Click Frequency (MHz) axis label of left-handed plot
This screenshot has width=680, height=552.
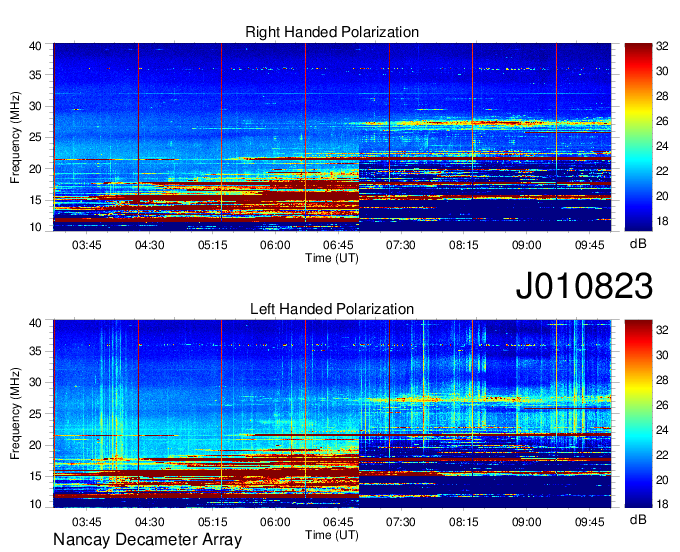tap(15, 414)
